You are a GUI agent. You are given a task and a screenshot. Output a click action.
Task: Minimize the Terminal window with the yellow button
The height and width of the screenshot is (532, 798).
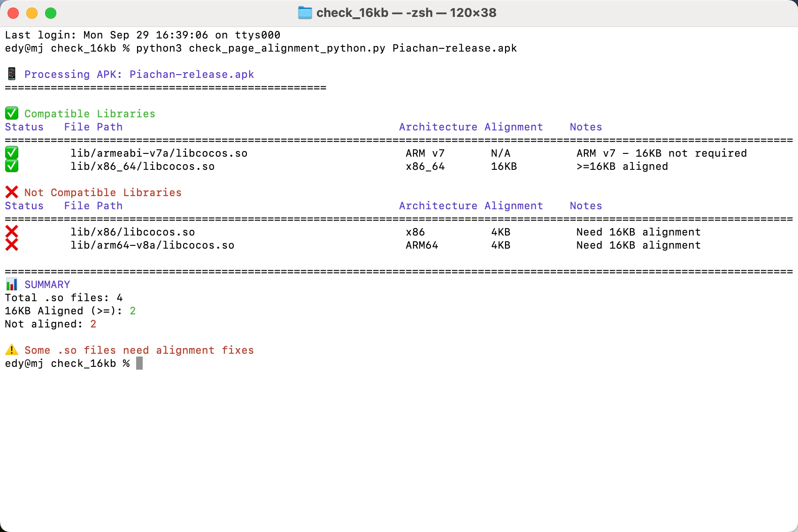(32, 13)
